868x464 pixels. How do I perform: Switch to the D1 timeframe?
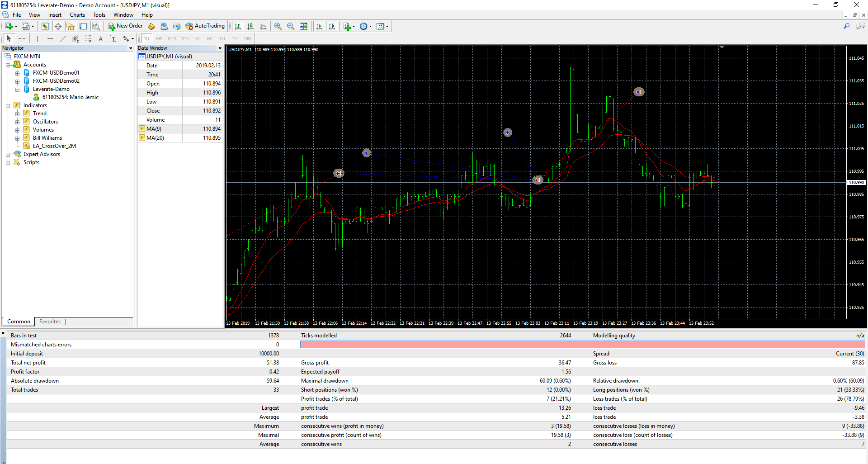[x=222, y=38]
